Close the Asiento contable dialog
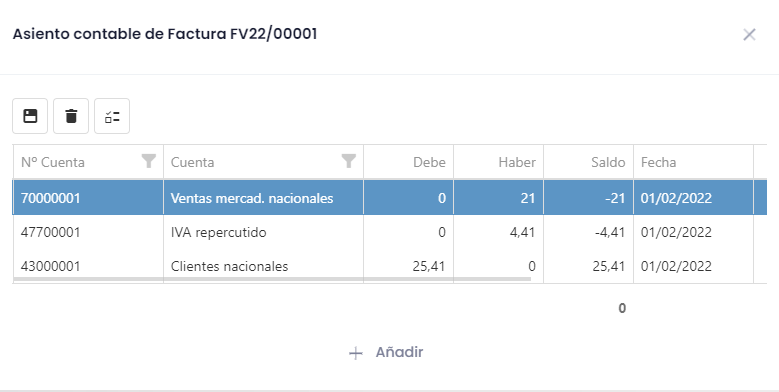Image resolution: width=779 pixels, height=392 pixels. point(749,34)
